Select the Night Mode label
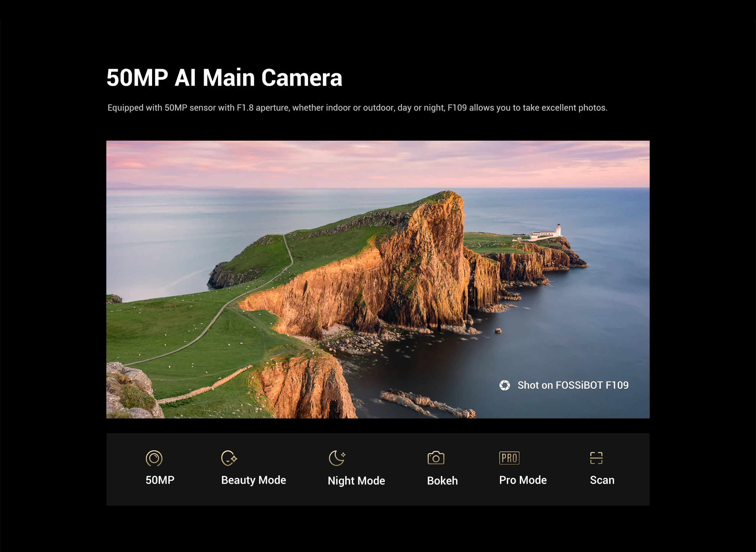Viewport: 756px width, 552px height. tap(356, 481)
